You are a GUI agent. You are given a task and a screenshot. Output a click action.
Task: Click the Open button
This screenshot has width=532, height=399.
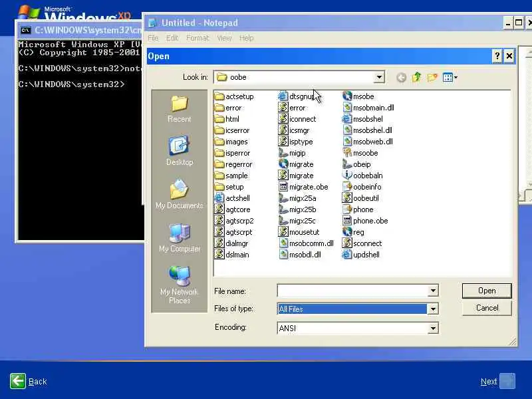point(487,291)
